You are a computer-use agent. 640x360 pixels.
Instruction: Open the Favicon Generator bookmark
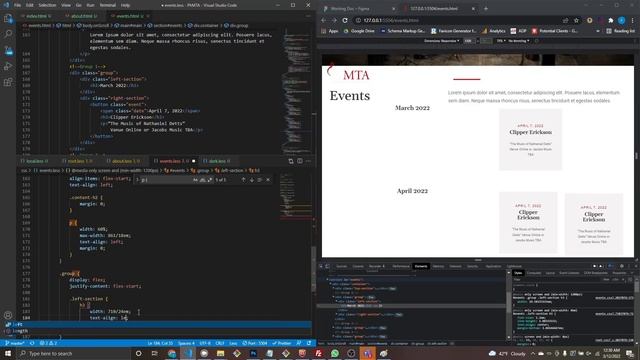[454, 31]
